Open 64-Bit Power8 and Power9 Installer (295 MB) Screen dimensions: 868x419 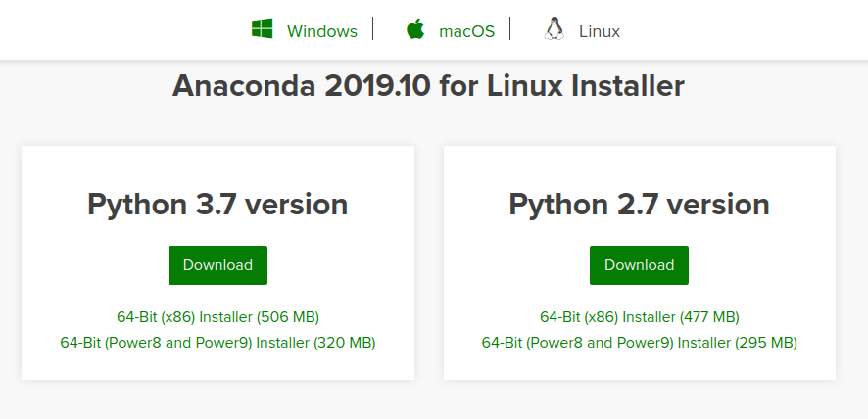coord(640,343)
